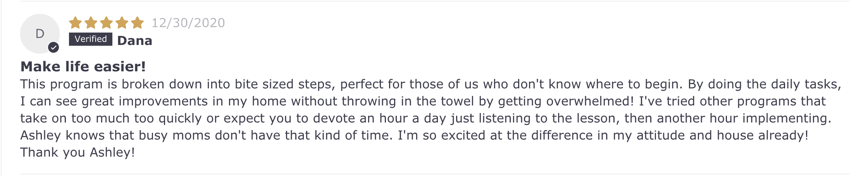This screenshot has width=868, height=176.
Task: Click the third gold rating star
Action: click(106, 23)
